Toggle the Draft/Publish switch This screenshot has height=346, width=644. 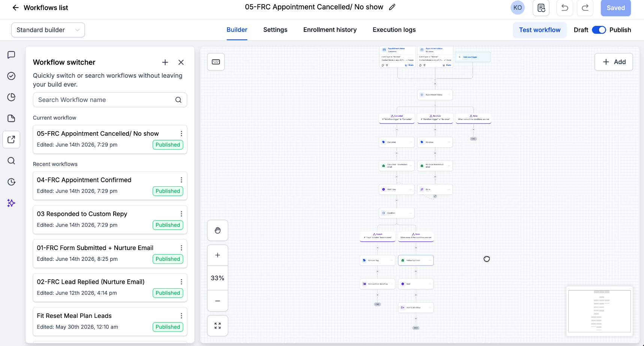pos(599,30)
